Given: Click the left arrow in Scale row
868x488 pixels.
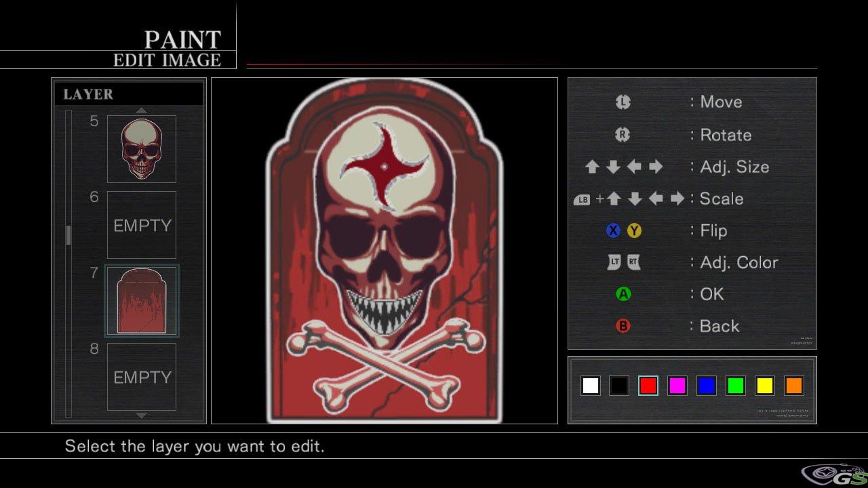Looking at the screenshot, I should coord(656,199).
